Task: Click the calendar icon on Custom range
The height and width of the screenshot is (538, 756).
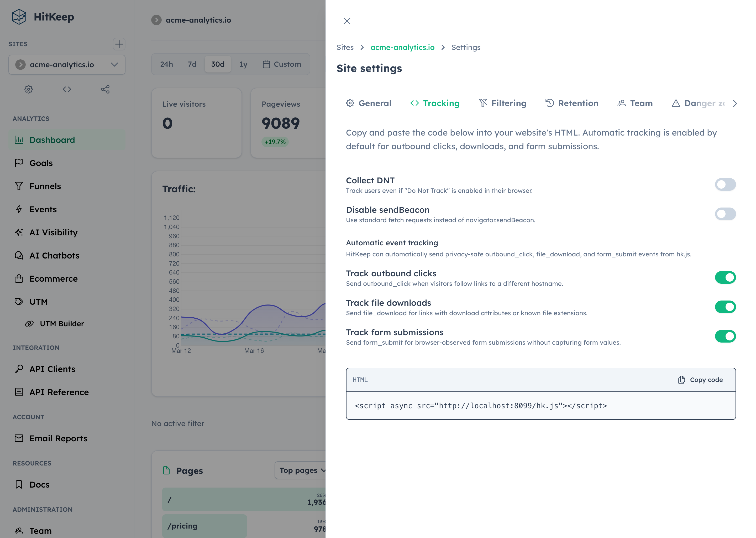Action: coord(267,64)
